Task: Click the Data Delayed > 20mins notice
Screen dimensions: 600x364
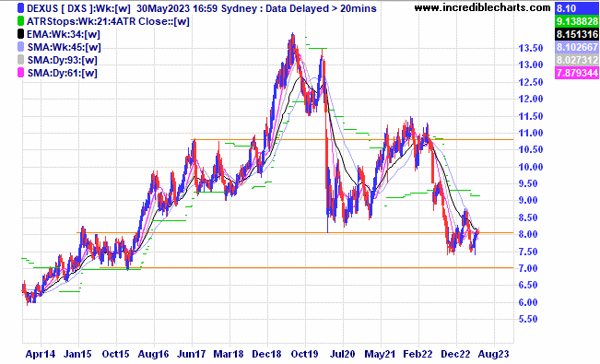Action: pyautogui.click(x=321, y=8)
